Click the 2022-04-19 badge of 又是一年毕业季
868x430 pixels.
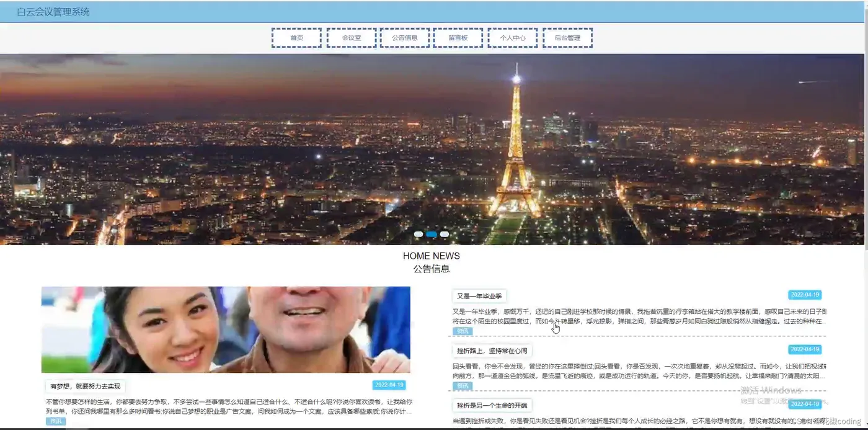(x=805, y=295)
